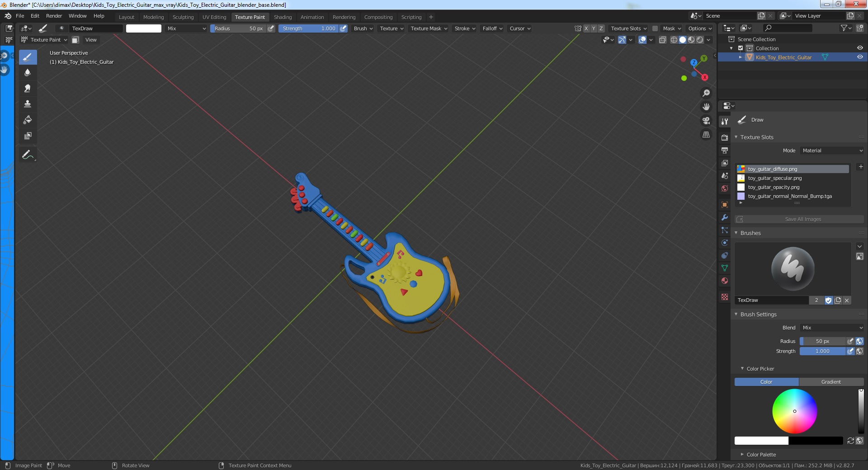The image size is (868, 470).
Task: Open the Scene properties tab
Action: coord(725,175)
